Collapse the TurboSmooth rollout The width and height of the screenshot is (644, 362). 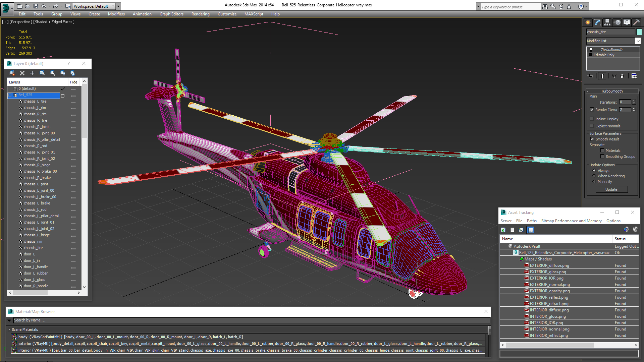588,91
